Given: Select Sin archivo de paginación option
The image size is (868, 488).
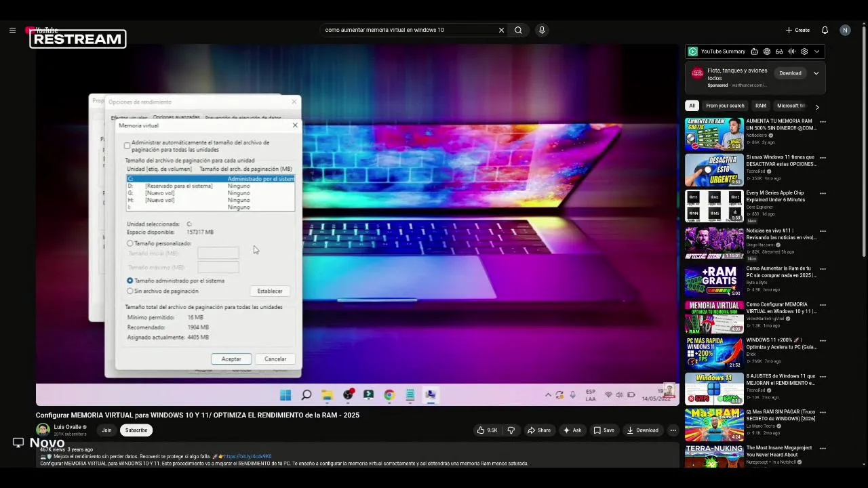Looking at the screenshot, I should point(130,291).
